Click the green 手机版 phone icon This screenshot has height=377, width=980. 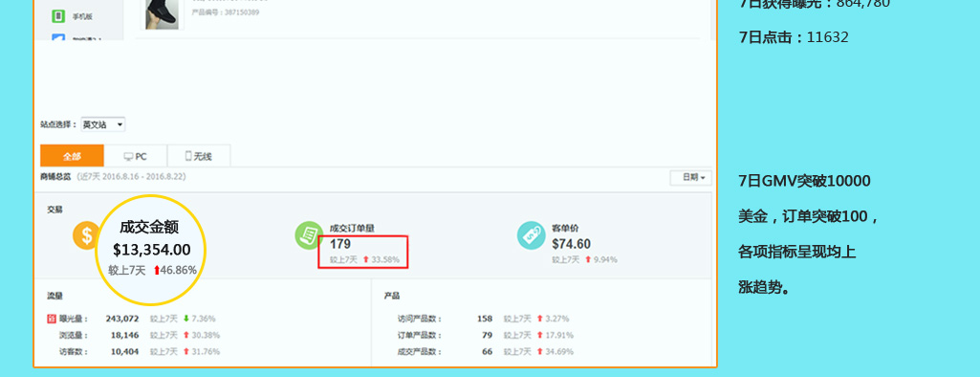tap(58, 16)
